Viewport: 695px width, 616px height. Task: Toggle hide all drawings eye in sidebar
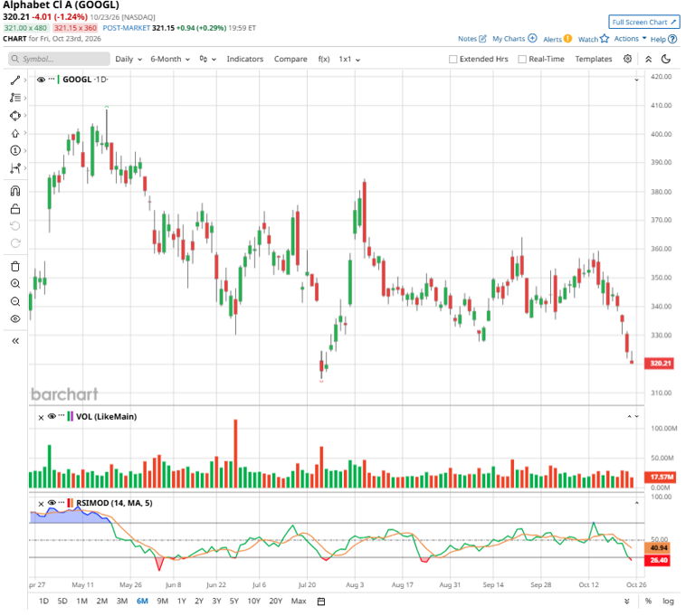[15, 319]
